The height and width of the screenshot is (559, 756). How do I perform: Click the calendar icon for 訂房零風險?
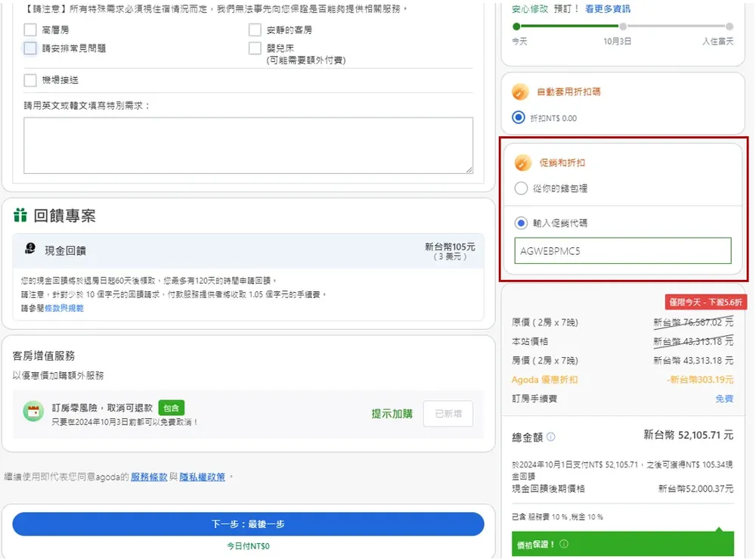coord(33,411)
